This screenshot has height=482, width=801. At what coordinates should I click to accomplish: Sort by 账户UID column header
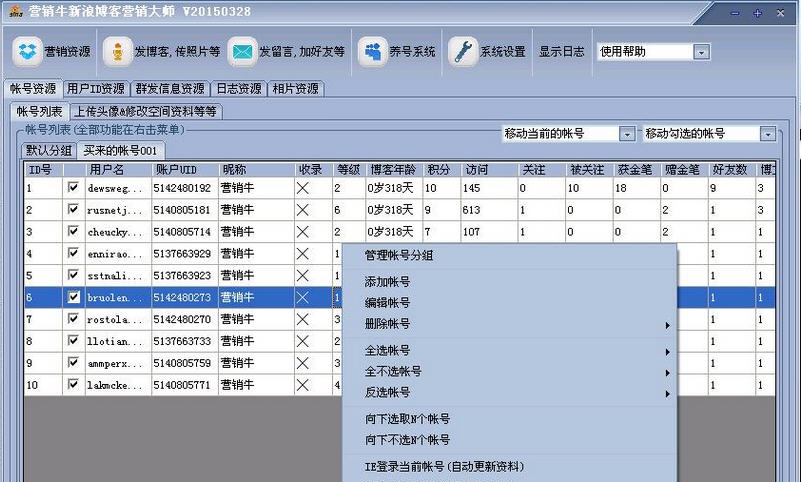pos(185,170)
